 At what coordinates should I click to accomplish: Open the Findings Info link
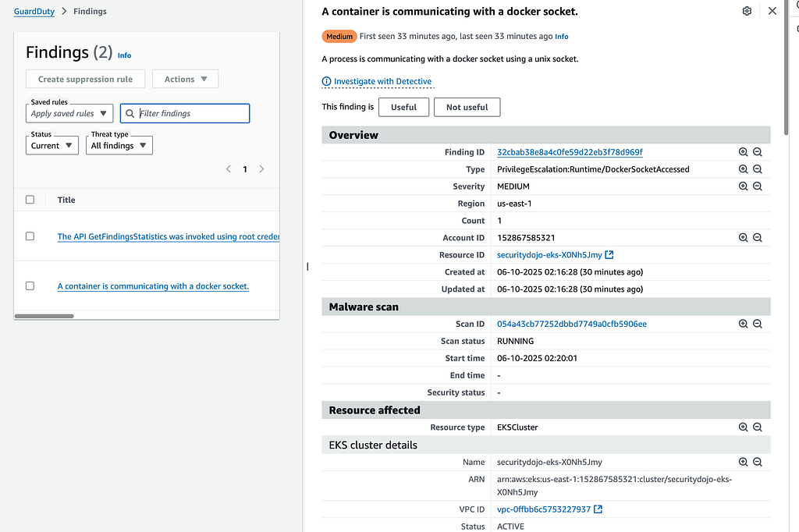(x=124, y=55)
